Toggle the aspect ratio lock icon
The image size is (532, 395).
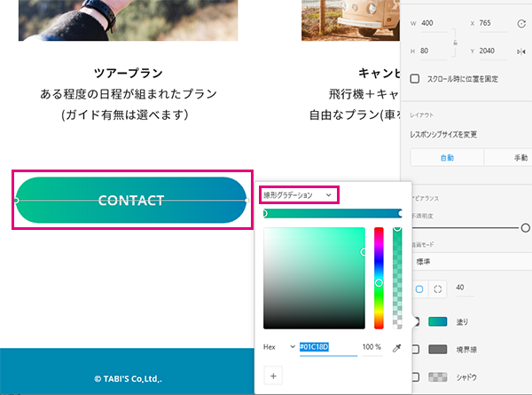[x=453, y=43]
